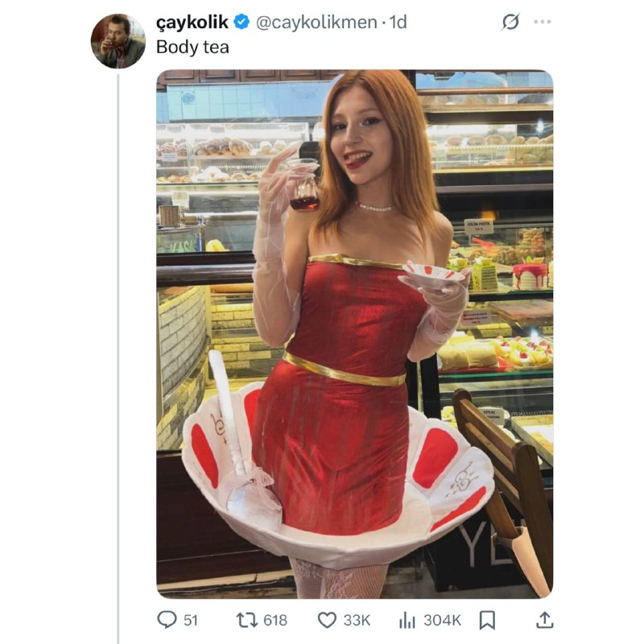Click the share upload arrow icon
644x644 pixels.
click(x=545, y=619)
